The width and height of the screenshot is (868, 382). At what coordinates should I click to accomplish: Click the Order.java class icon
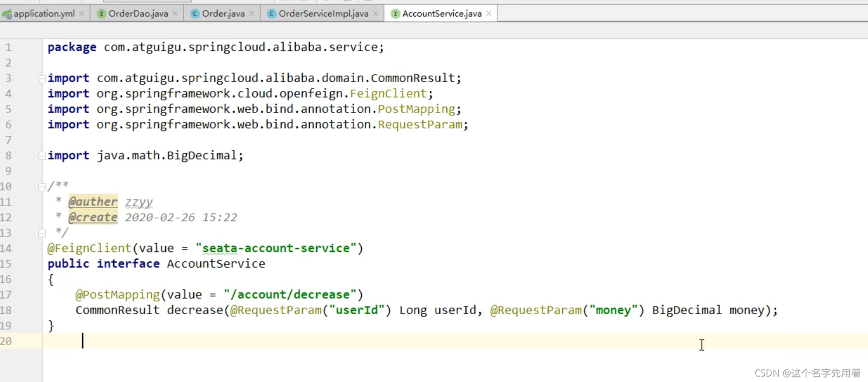pyautogui.click(x=195, y=13)
